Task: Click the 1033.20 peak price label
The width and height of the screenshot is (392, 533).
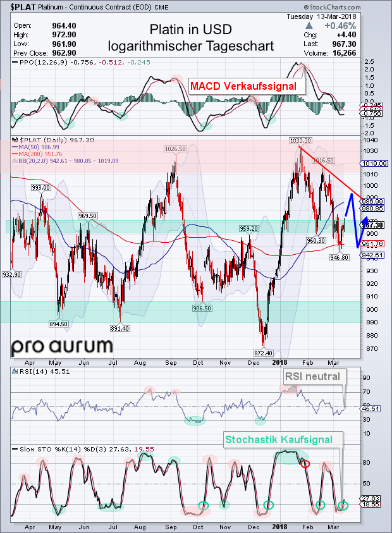Action: [301, 140]
